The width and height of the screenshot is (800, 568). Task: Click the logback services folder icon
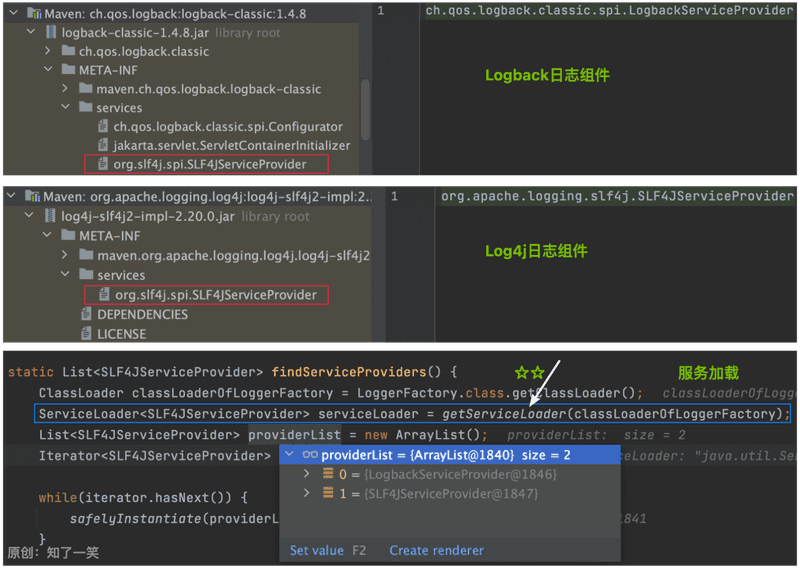point(86,107)
